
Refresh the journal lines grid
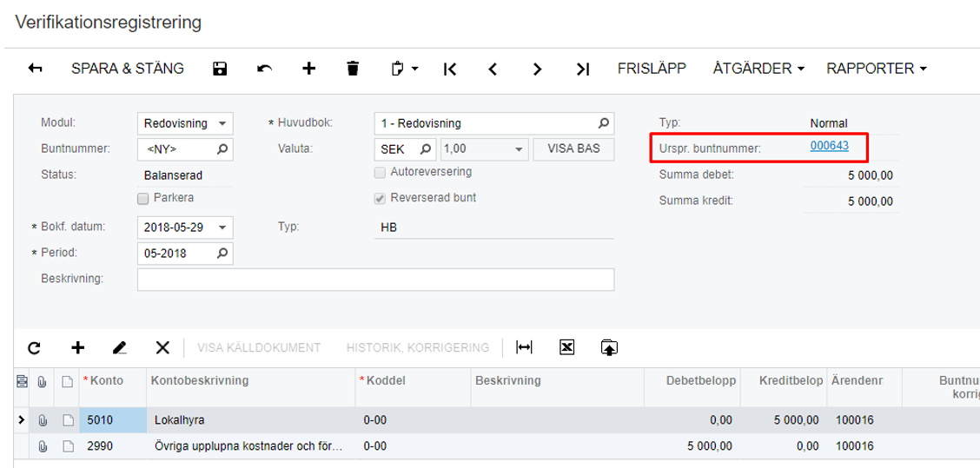click(34, 348)
